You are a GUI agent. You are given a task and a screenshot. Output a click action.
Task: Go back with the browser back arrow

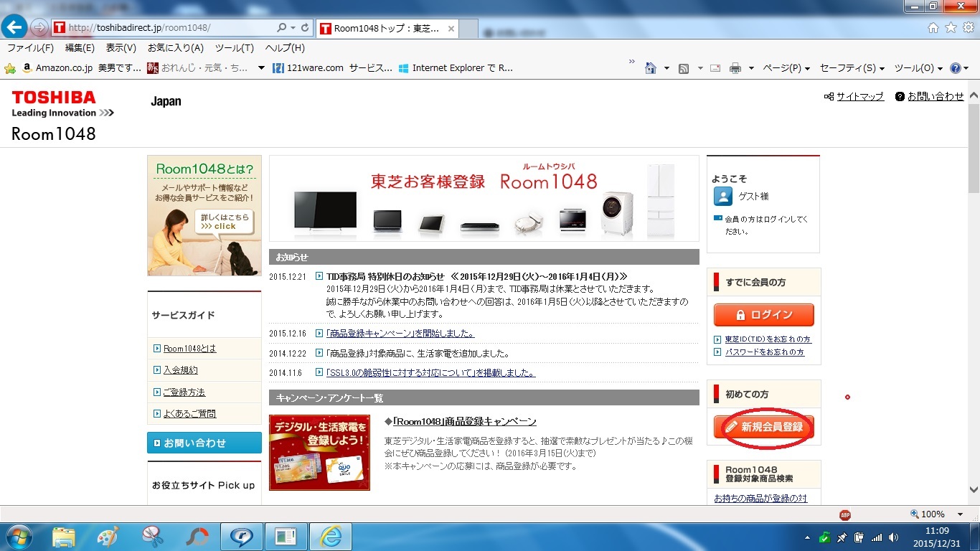point(15,28)
